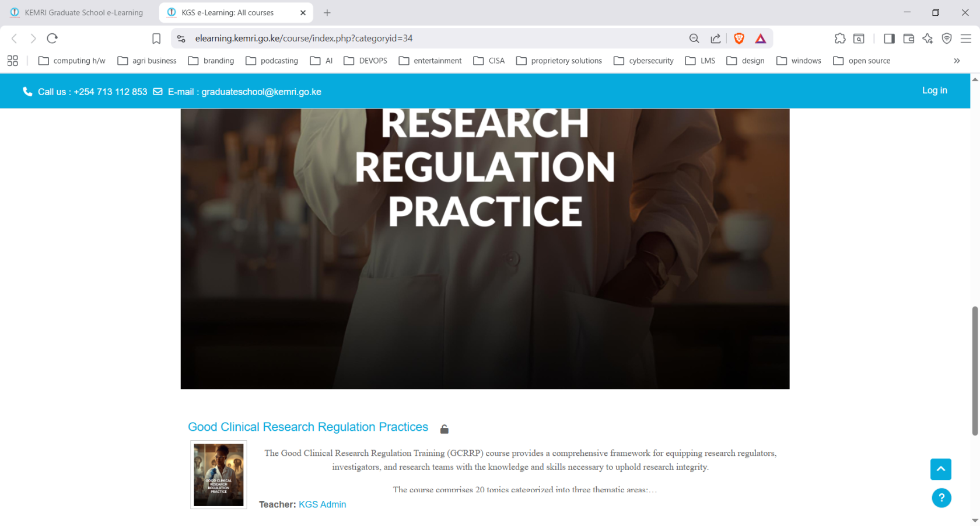Open Good Clinical Research Regulation Practices course
The width and height of the screenshot is (980, 526).
pos(308,427)
